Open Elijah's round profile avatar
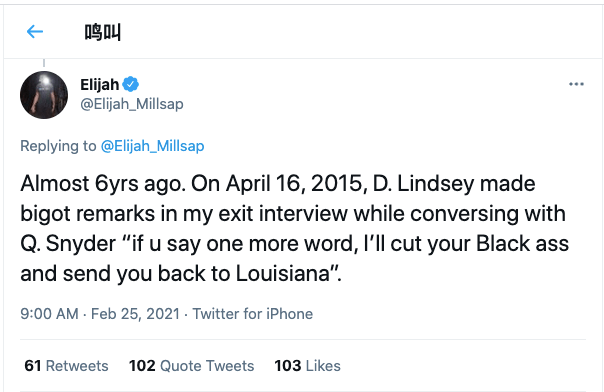Image resolution: width=604 pixels, height=392 pixels. pos(44,95)
